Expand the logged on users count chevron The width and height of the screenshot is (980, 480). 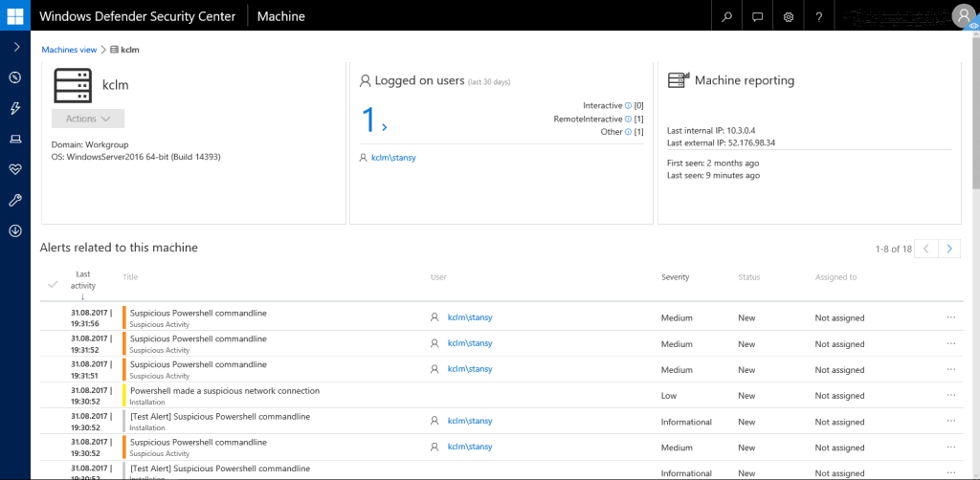click(385, 126)
